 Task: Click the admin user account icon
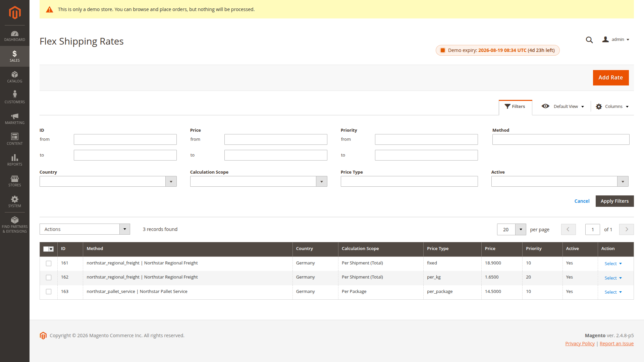(605, 40)
